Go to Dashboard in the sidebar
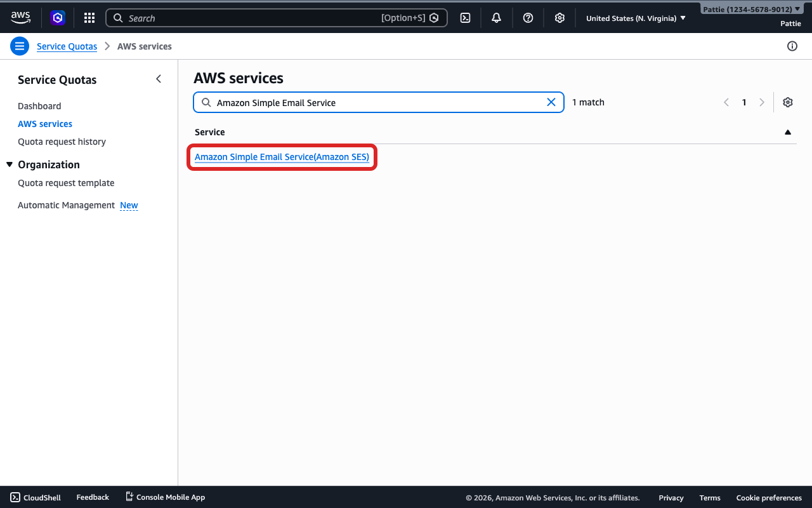The image size is (812, 508). (39, 106)
